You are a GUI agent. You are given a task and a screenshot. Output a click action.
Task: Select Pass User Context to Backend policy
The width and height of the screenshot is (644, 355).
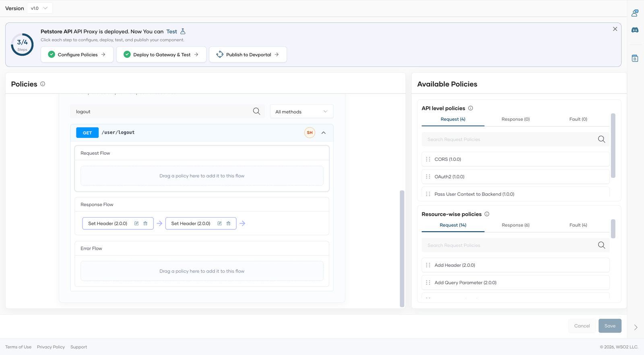pyautogui.click(x=516, y=193)
